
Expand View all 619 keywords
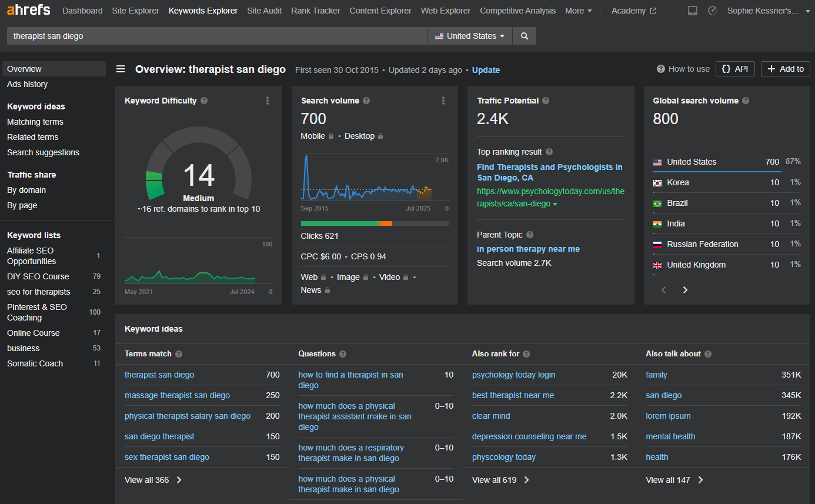pos(501,480)
